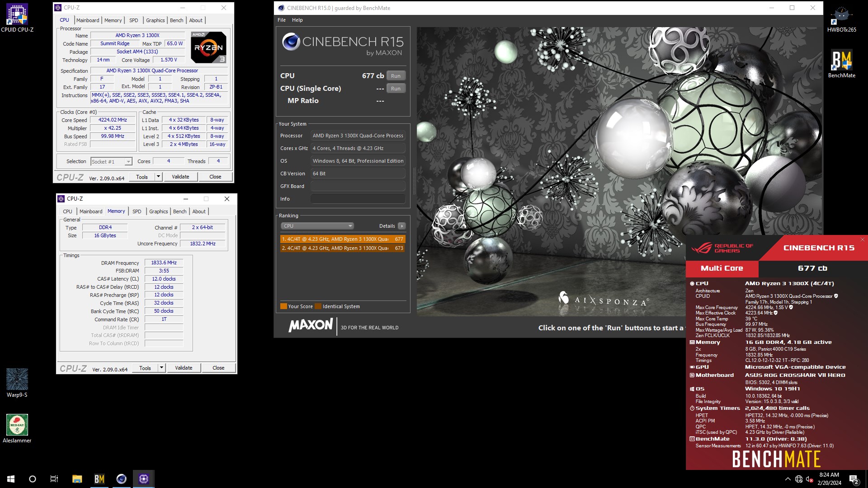Click the Ryzen logo in CPU-Z

[x=208, y=47]
